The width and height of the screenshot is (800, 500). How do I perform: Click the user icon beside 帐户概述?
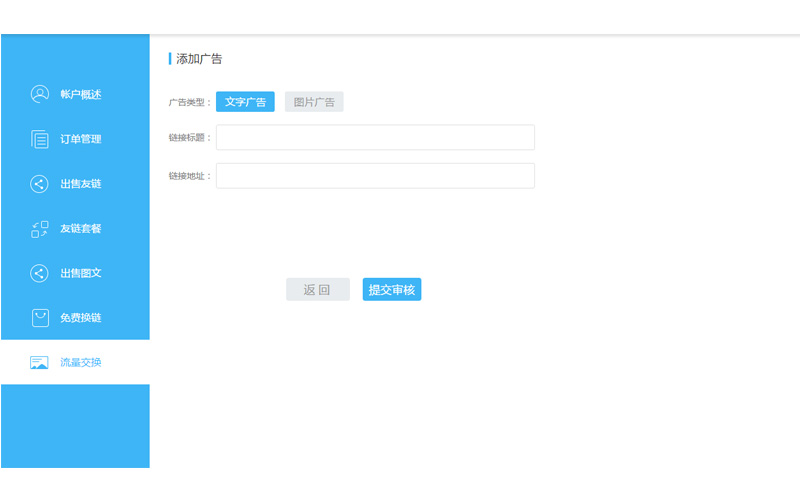pos(39,94)
